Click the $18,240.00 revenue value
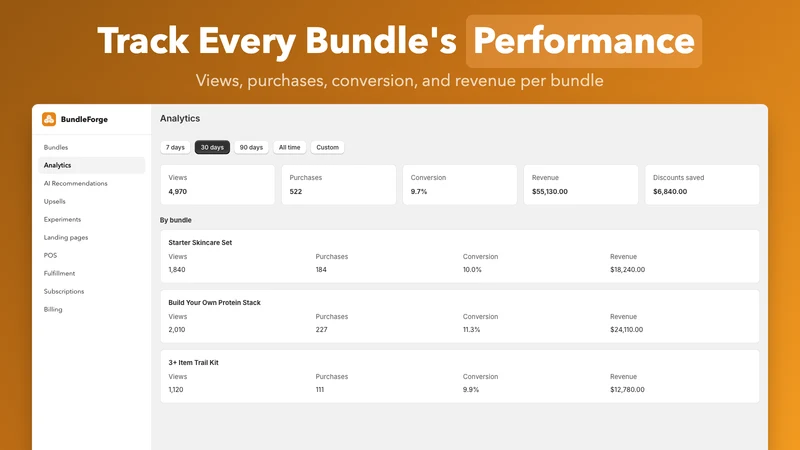800x450 pixels. pyautogui.click(x=628, y=270)
